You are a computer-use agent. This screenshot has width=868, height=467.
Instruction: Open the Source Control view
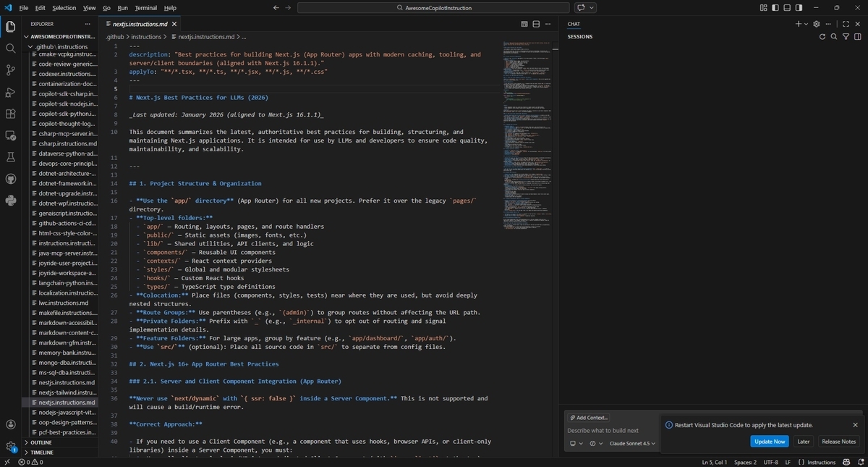(x=10, y=70)
